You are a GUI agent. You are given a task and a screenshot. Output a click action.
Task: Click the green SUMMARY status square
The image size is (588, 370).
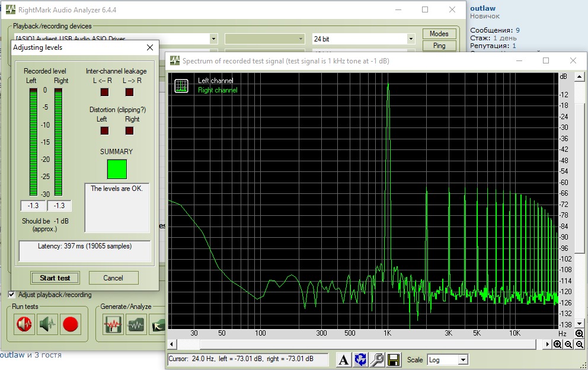pyautogui.click(x=117, y=169)
